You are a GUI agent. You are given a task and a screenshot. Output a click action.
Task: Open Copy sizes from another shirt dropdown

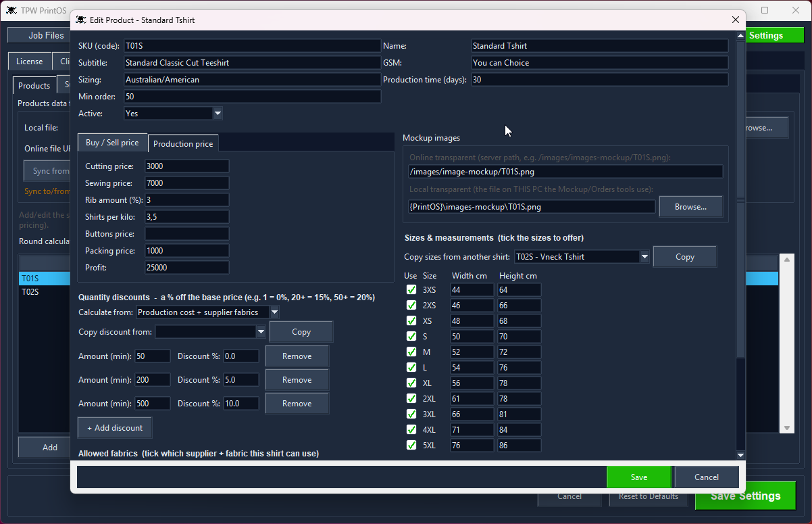tap(644, 257)
